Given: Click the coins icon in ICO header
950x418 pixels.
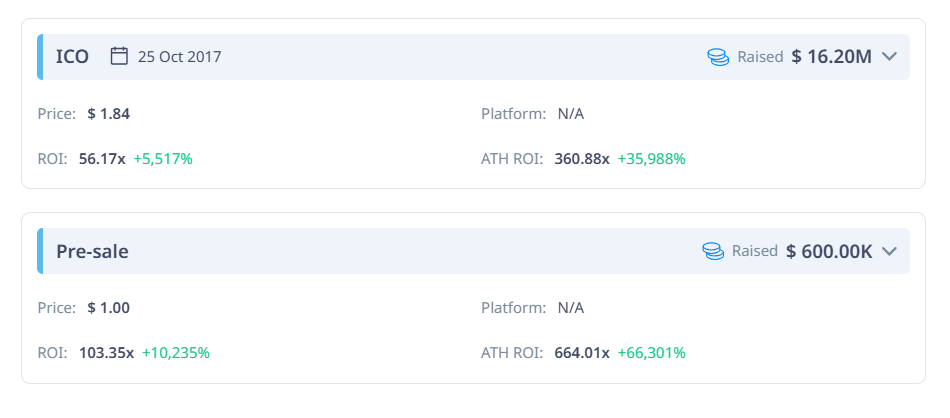Looking at the screenshot, I should (718, 57).
